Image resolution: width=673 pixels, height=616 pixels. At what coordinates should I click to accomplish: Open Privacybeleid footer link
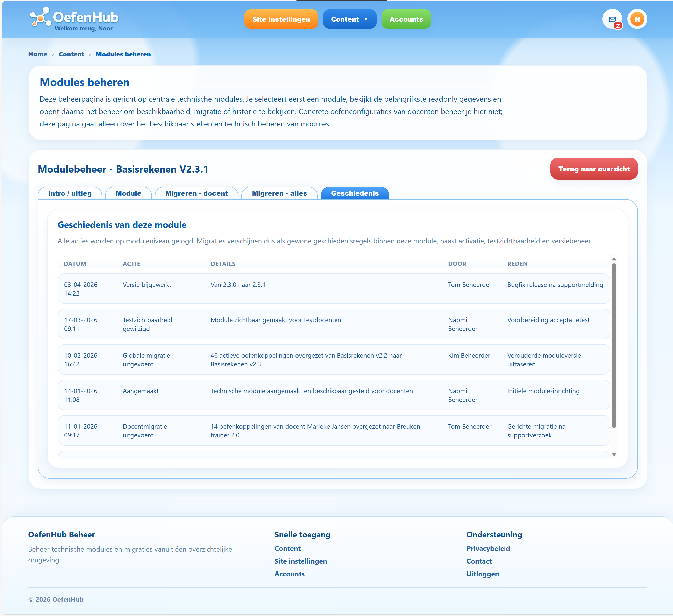click(488, 548)
